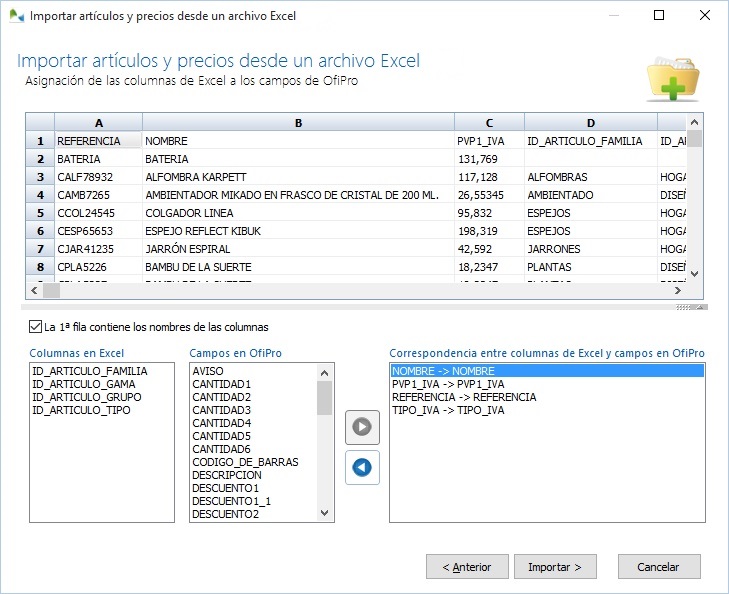The height and width of the screenshot is (594, 729).
Task: Click the Importar button
Action: pyautogui.click(x=555, y=567)
